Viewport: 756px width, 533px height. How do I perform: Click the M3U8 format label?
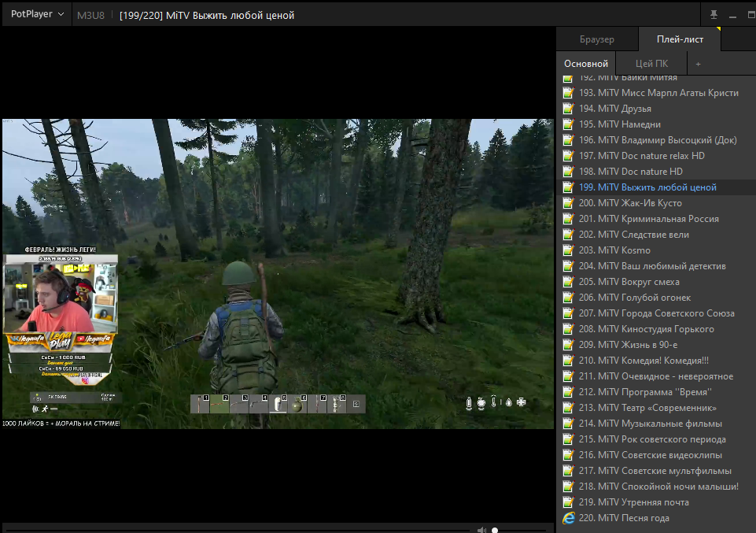(x=90, y=16)
